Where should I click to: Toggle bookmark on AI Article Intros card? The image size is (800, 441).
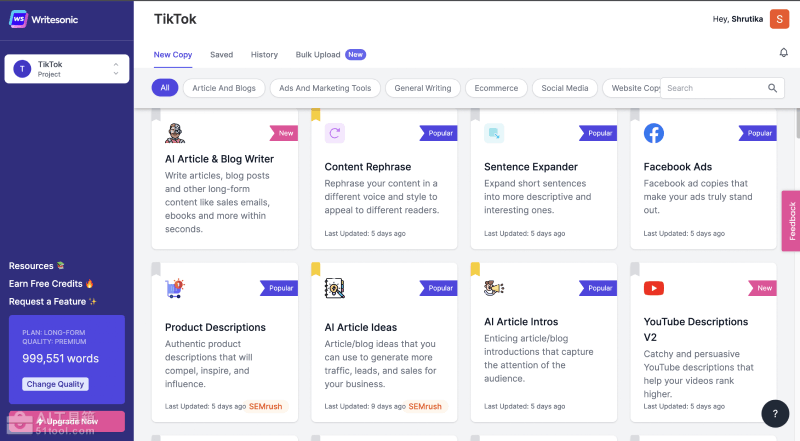[475, 269]
